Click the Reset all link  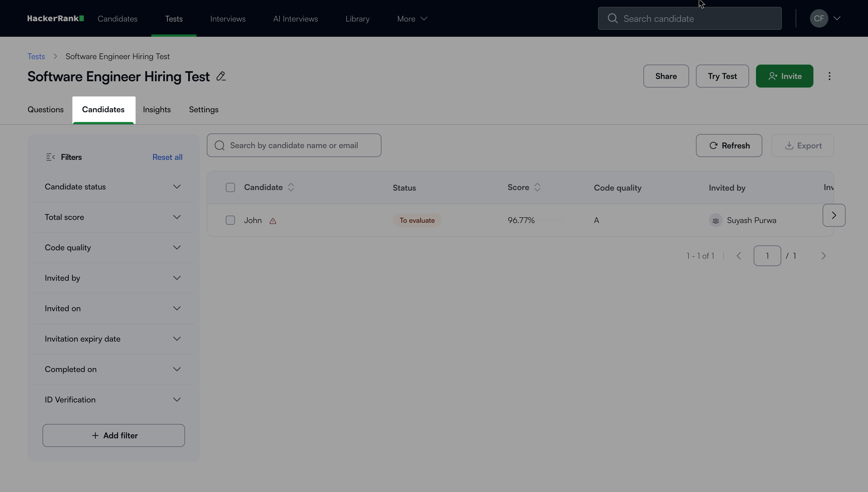pyautogui.click(x=167, y=157)
